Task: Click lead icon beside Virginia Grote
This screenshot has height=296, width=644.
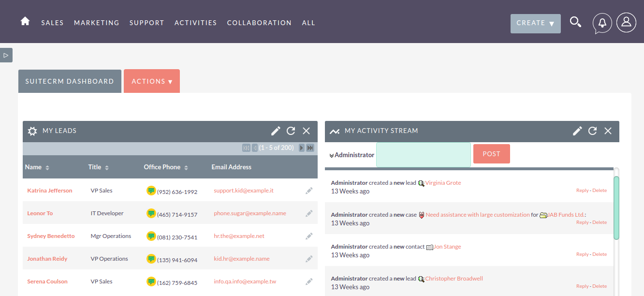Action: (421, 183)
